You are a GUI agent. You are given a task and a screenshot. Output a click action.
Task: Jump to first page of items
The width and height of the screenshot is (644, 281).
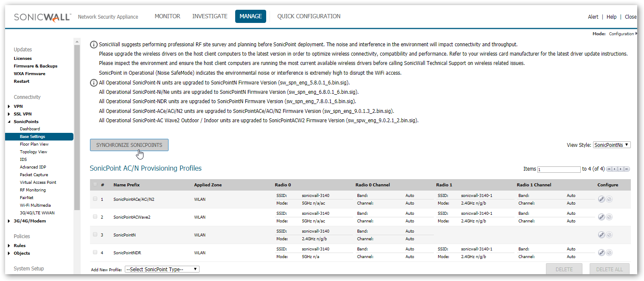coord(609,169)
